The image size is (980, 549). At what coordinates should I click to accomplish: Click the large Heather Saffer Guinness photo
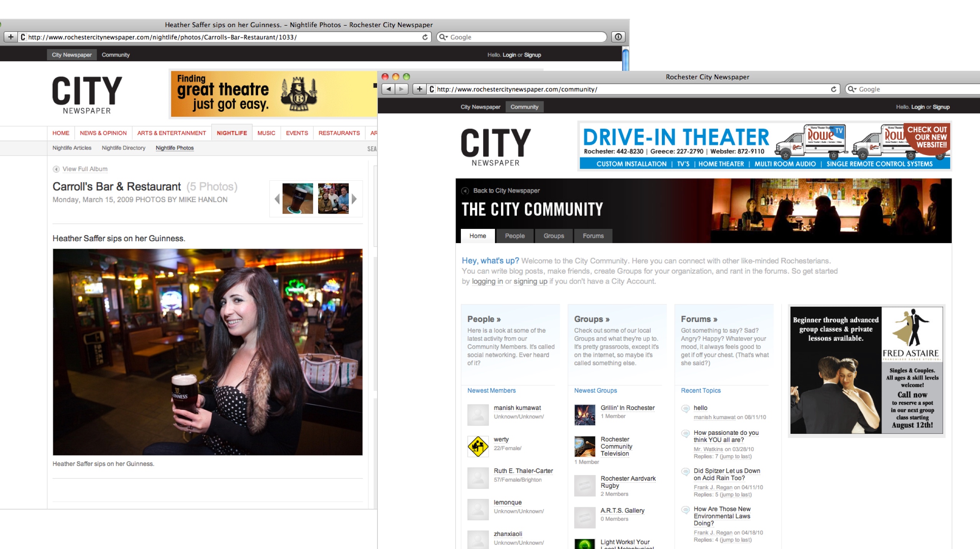(207, 352)
